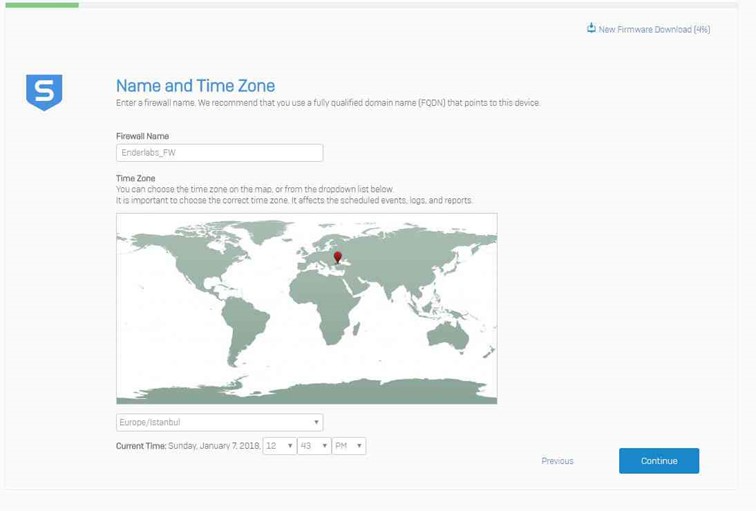Select Australia on the world map

click(447, 336)
